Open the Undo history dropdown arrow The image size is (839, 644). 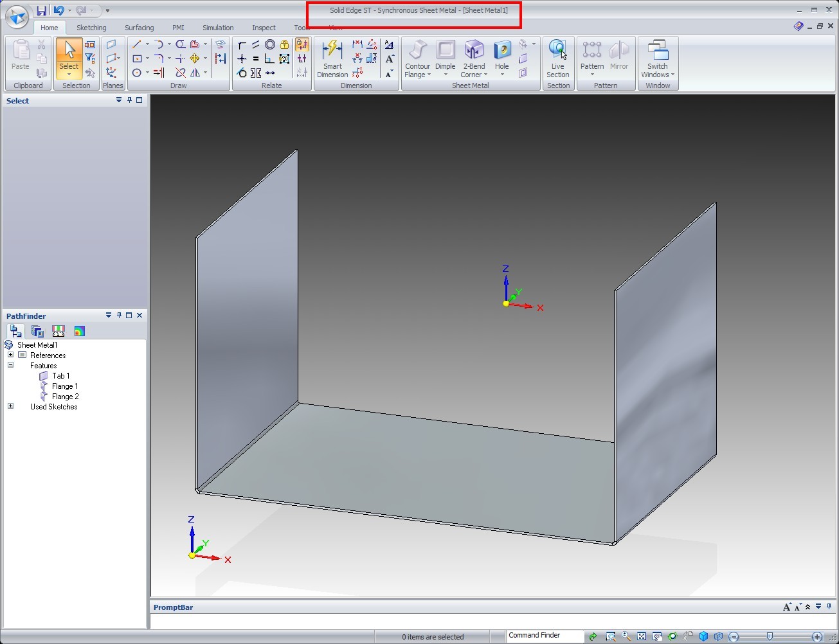(x=69, y=10)
